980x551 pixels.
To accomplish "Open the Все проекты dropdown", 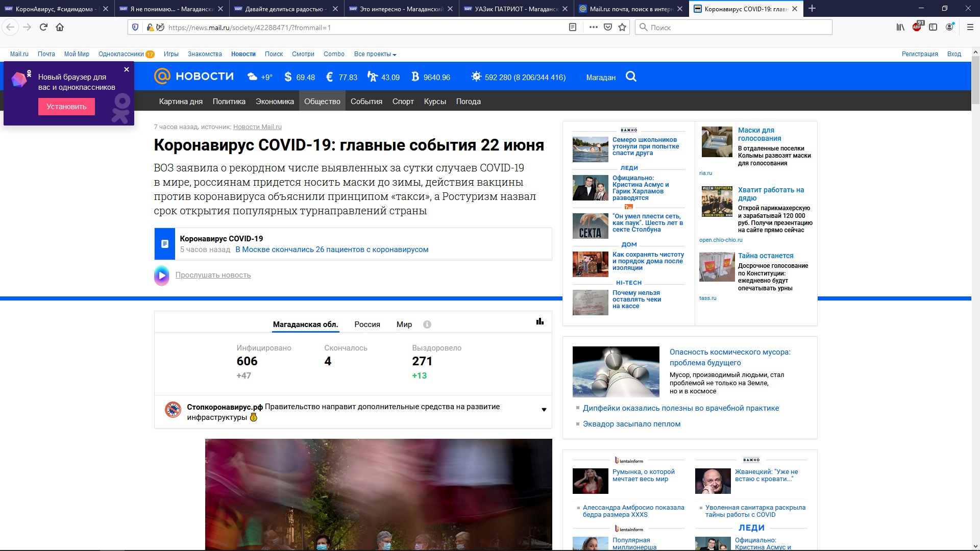I will (375, 54).
